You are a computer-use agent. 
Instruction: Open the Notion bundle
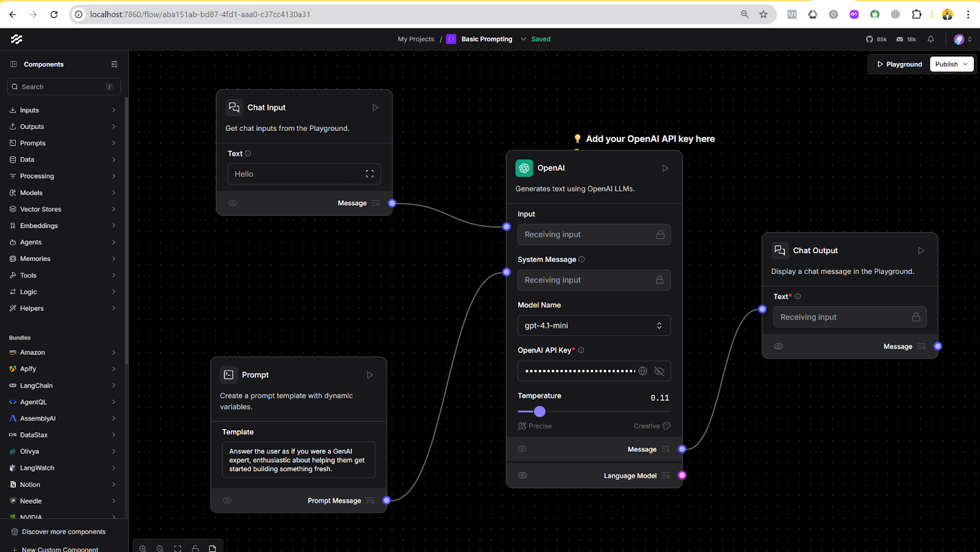(64, 485)
